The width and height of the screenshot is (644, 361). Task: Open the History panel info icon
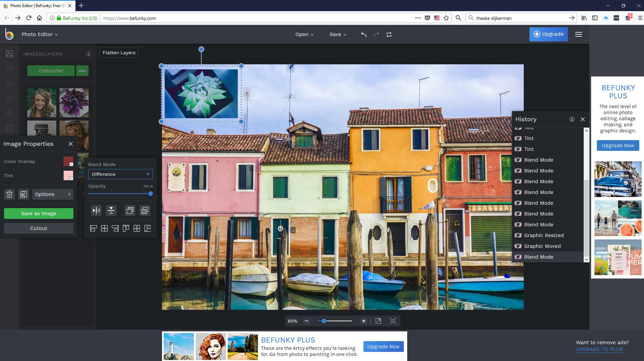pos(572,119)
